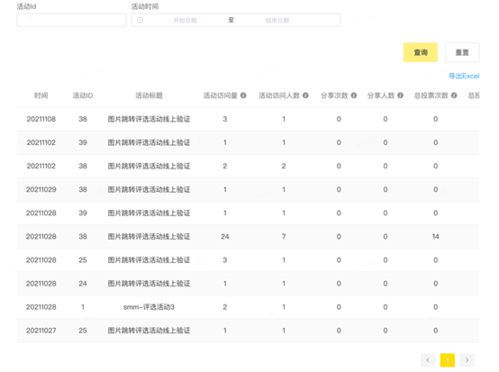Click the 导出Excel export link

pyautogui.click(x=464, y=76)
